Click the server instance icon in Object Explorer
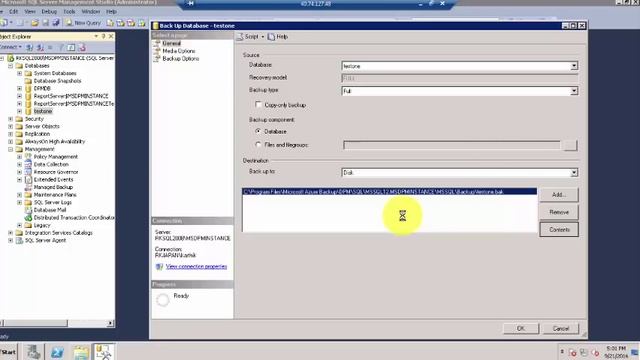 [x=11, y=58]
